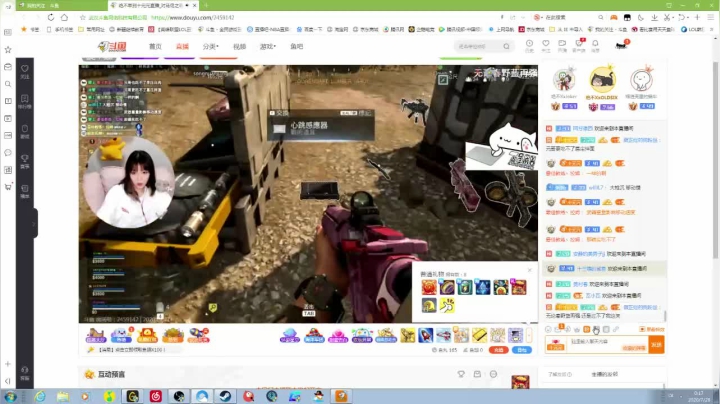
Task: Expand the search engine selector dropdown
Action: (538, 17)
